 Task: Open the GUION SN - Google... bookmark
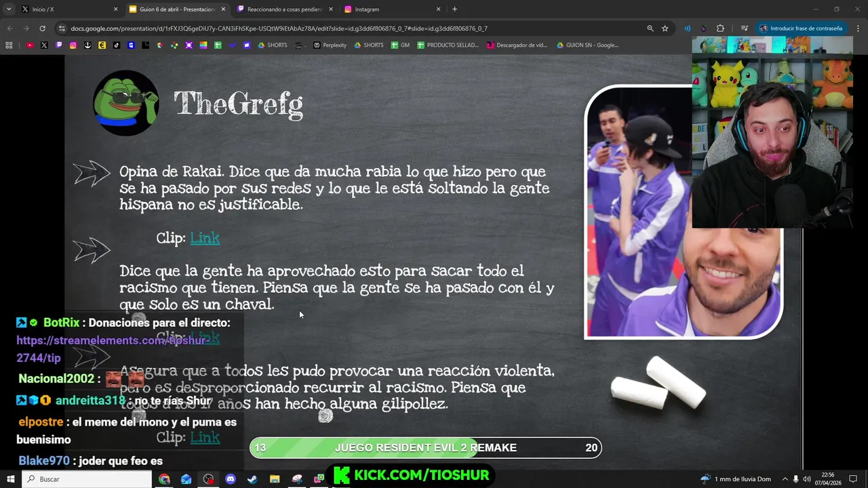point(587,45)
